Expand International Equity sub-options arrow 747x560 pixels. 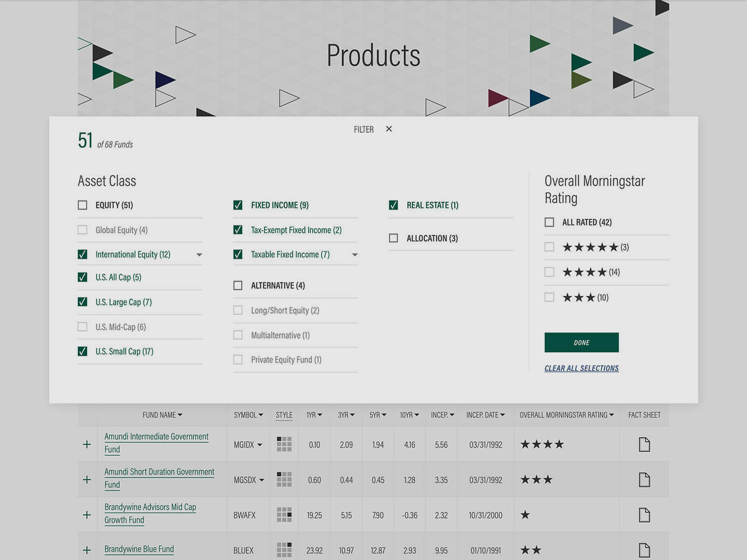pos(199,255)
